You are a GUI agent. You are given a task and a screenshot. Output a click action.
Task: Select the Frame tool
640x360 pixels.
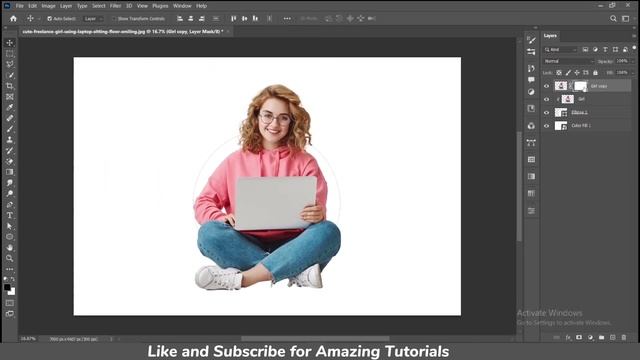pos(10,97)
